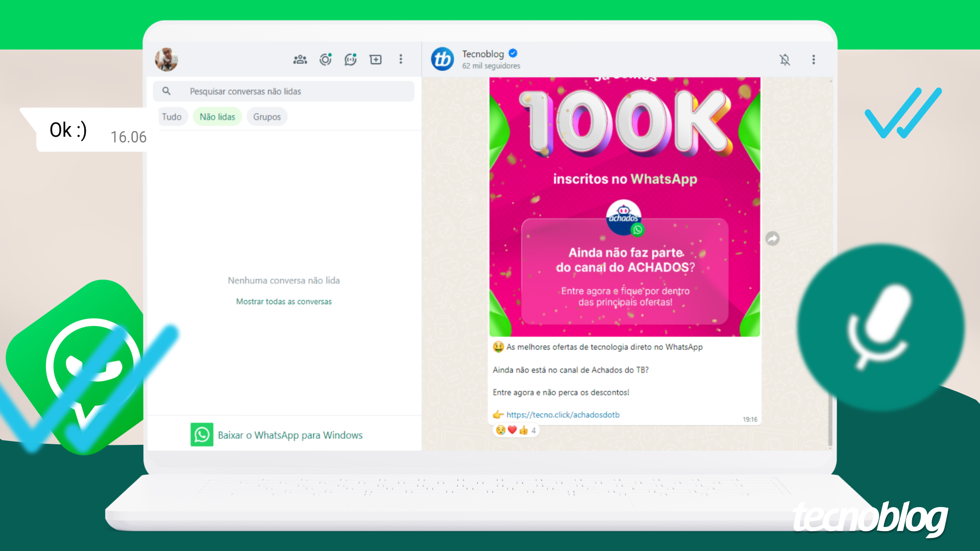The width and height of the screenshot is (980, 551).
Task: Select the Não lidas filter tab
Action: click(217, 117)
